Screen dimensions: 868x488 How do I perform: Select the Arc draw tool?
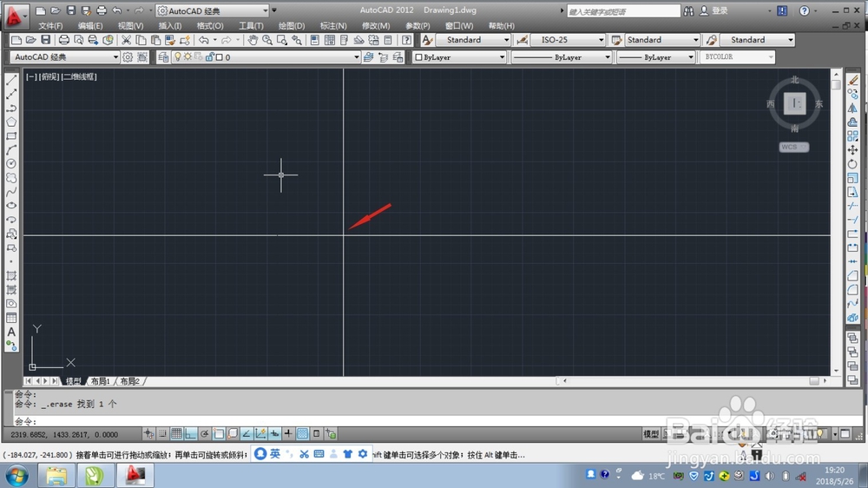pos(11,149)
